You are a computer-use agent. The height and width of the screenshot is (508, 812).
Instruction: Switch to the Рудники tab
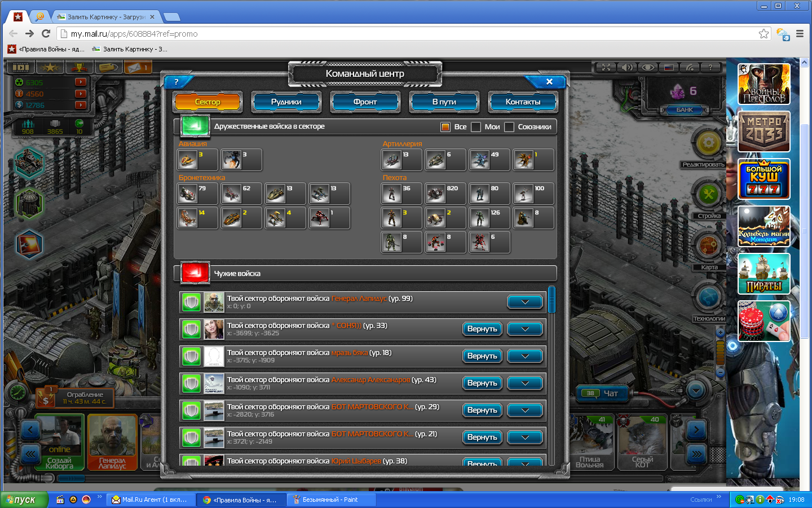[x=286, y=102]
